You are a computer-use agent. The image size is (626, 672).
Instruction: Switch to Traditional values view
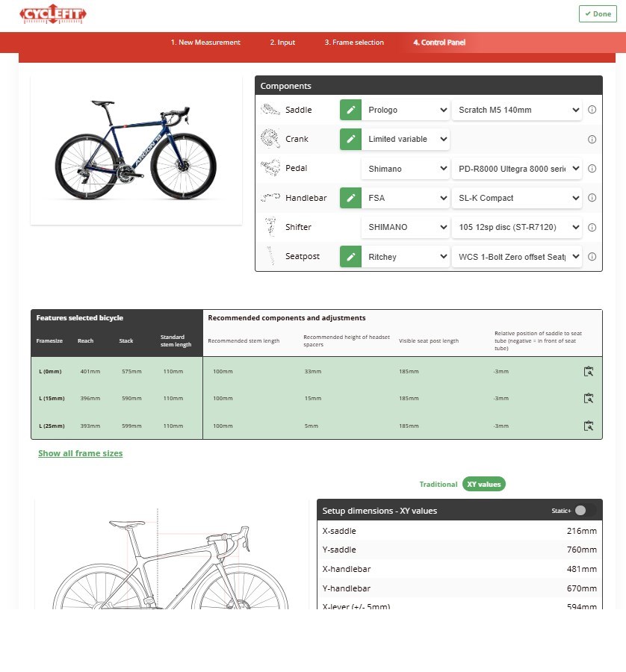438,485
